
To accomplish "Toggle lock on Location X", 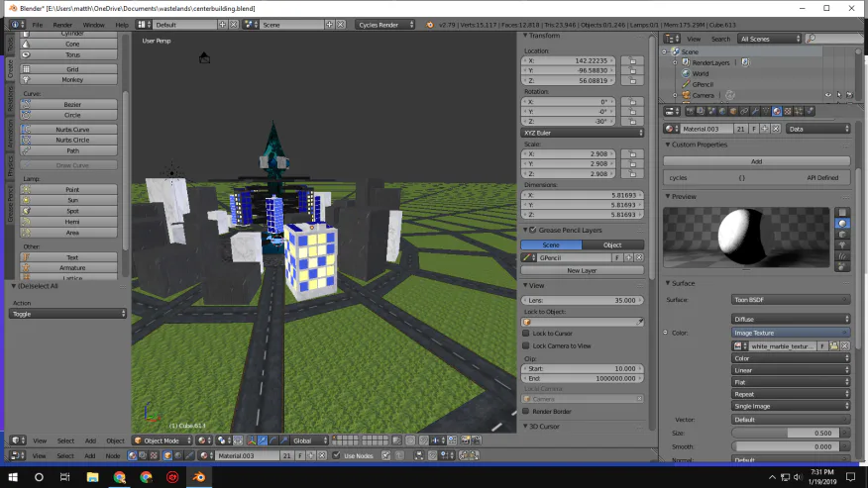I will click(633, 60).
